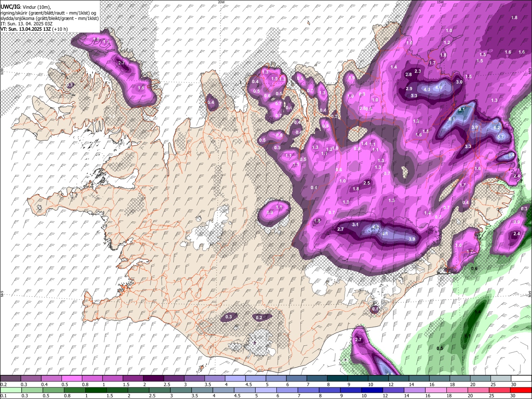Pick dark green swatch above lower-row 1
Screen dimensions: 532x399
tap(96, 390)
